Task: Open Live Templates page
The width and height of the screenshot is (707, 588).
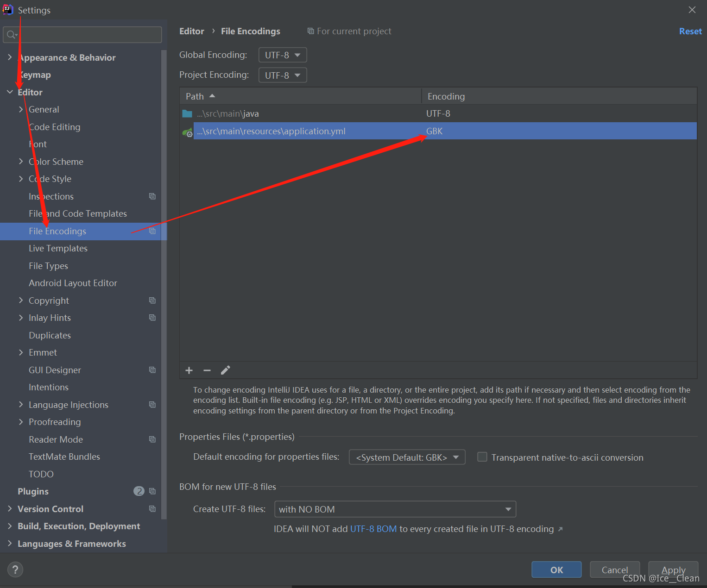Action: point(58,248)
